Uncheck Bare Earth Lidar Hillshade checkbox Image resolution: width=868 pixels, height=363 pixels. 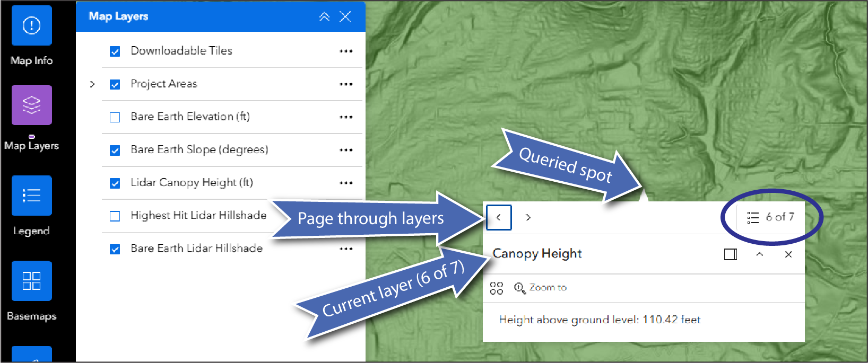point(115,249)
